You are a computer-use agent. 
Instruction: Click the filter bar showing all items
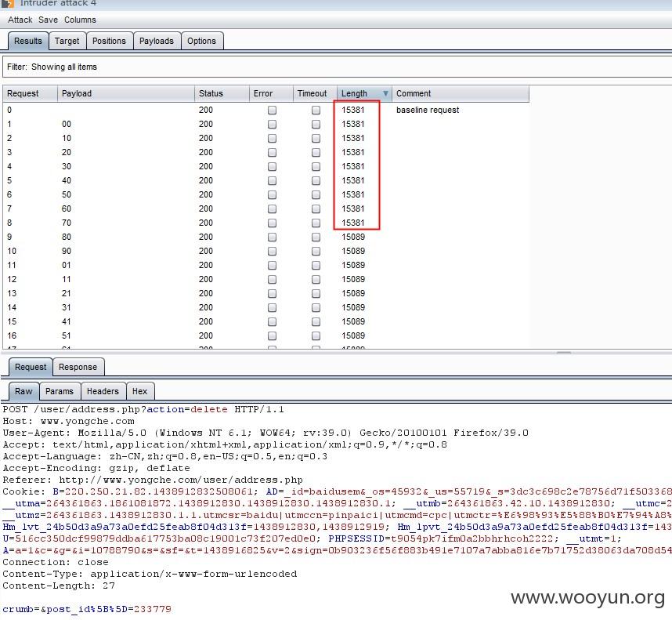[338, 67]
